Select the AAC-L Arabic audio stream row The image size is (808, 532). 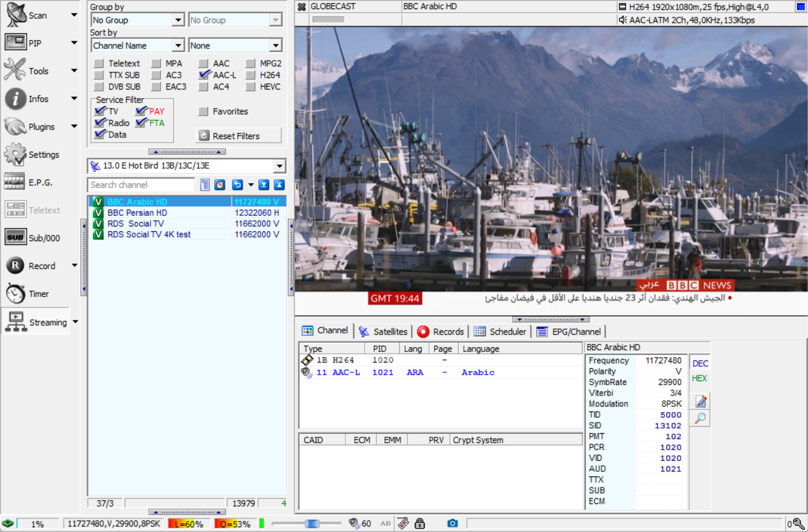pos(440,372)
